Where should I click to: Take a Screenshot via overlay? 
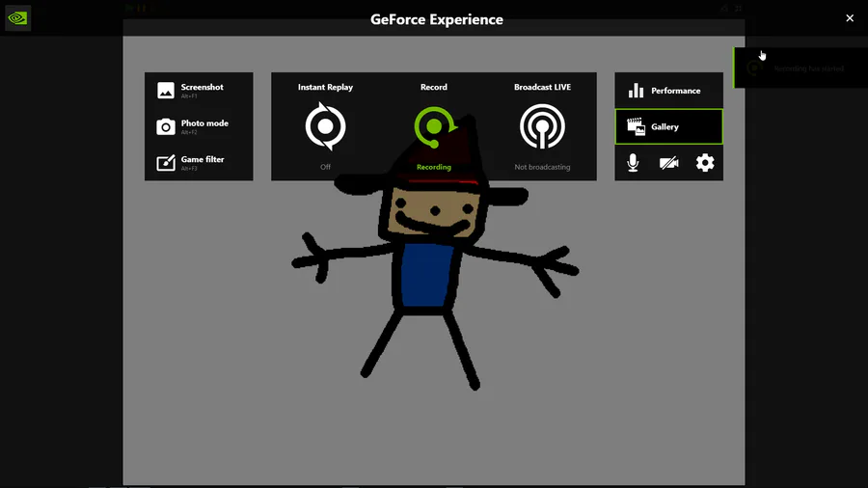(x=199, y=91)
